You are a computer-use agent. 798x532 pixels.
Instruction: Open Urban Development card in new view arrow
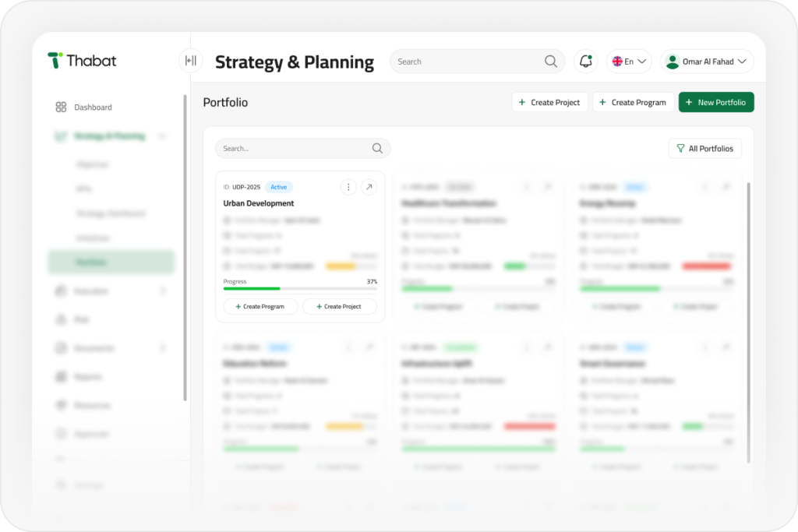[x=369, y=187]
